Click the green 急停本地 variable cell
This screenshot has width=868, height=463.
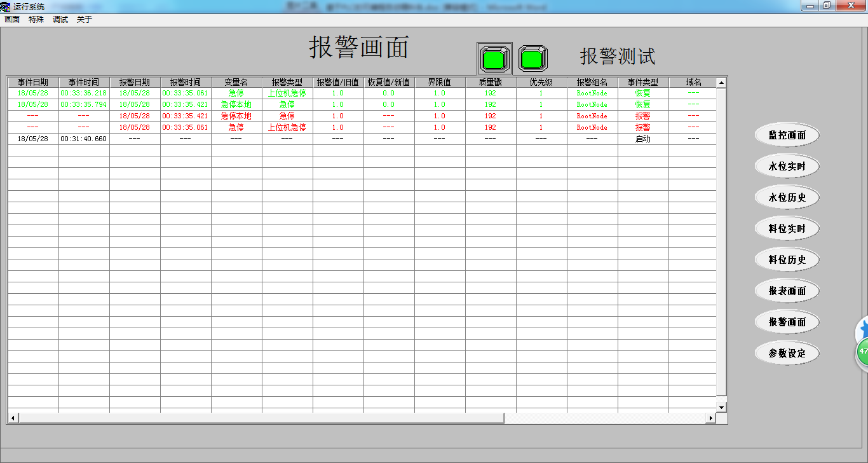tap(236, 104)
